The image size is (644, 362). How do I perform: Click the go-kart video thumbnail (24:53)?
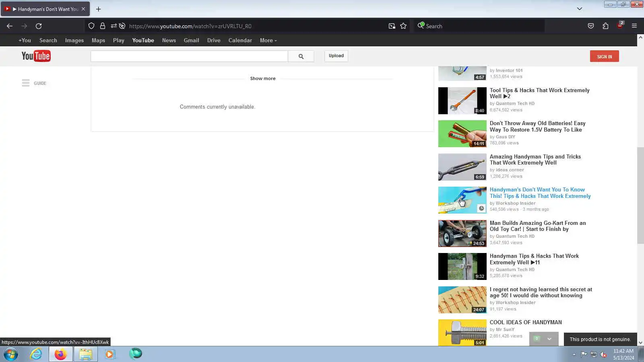tap(462, 233)
